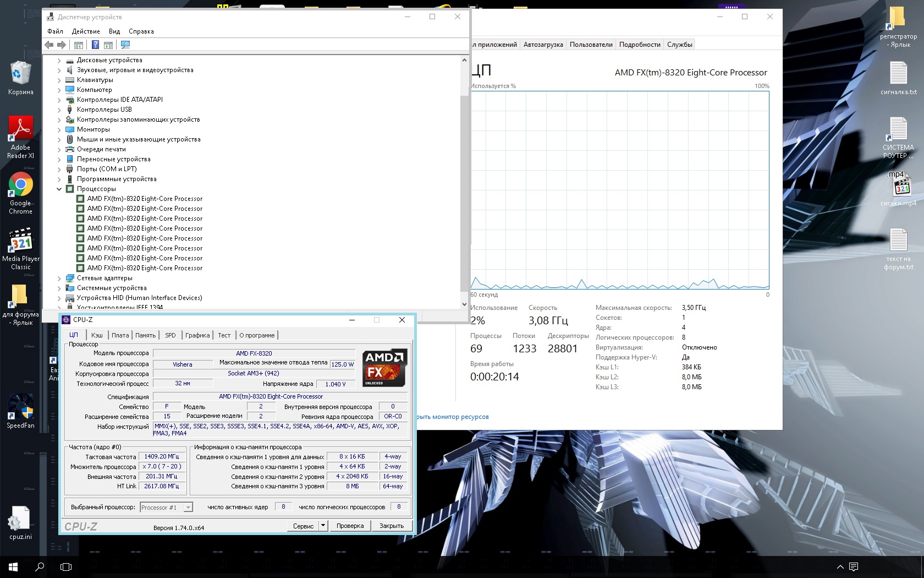Screen dimensions: 924x578
Task: Open 'Автозагрузка' tab in Task Manager
Action: [543, 45]
